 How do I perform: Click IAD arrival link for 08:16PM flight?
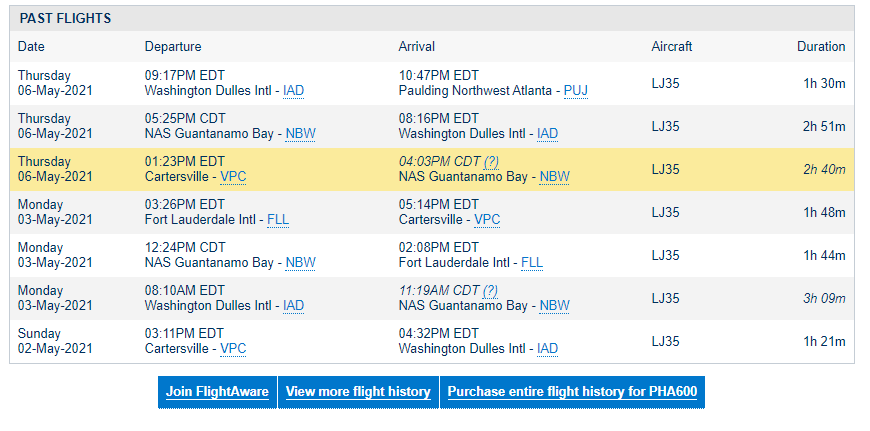click(x=547, y=134)
